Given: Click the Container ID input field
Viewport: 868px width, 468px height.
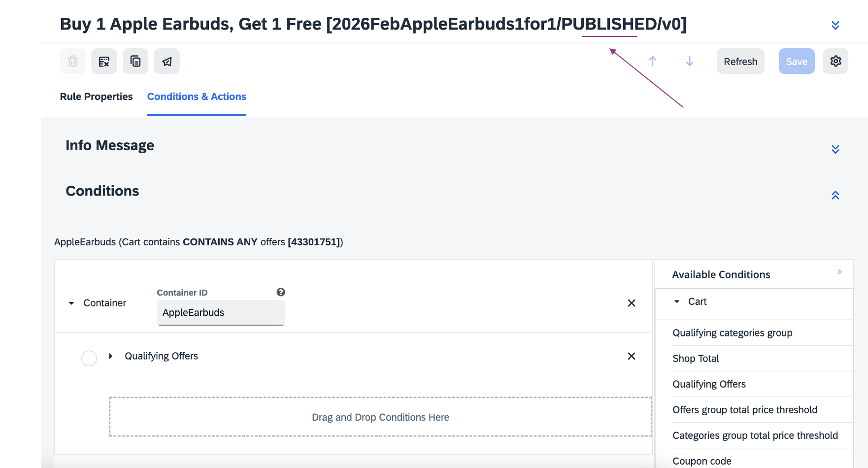Looking at the screenshot, I should 221,313.
